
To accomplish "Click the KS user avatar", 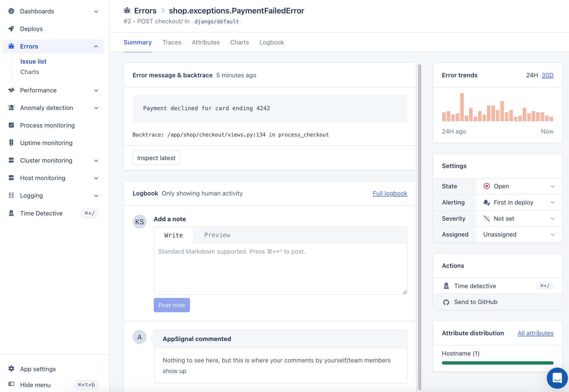I will (x=140, y=221).
